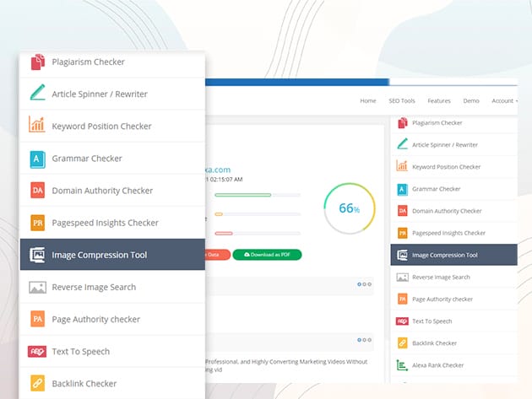
Task: Open the Account dropdown in the navbar
Action: coord(503,100)
